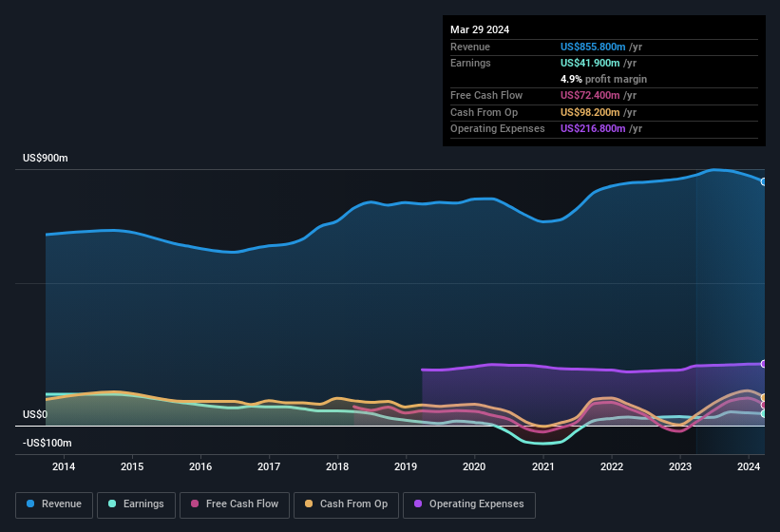Click the US$72.400m free cash flow value
The image size is (780, 532).
[x=590, y=95]
